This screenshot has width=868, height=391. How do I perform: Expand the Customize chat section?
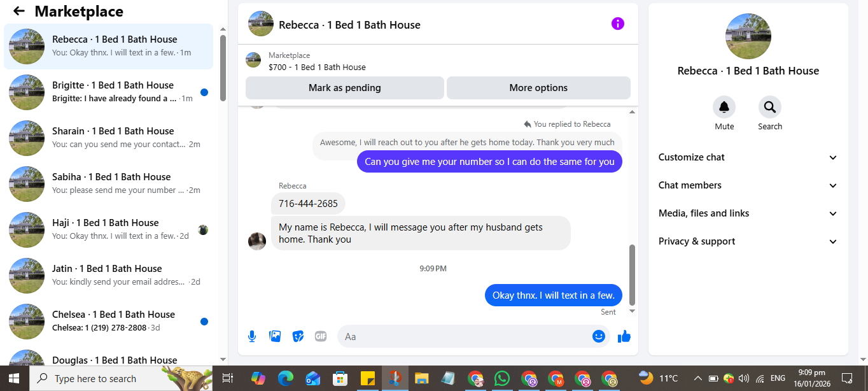(x=748, y=157)
